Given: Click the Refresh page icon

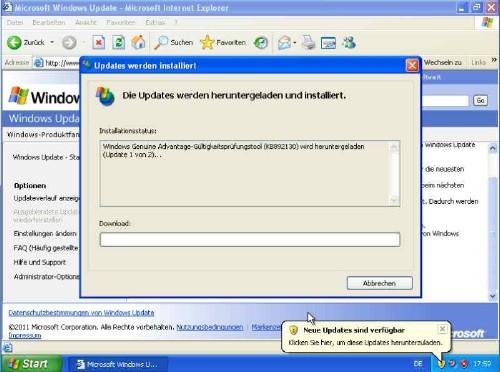Looking at the screenshot, I should coord(119,43).
